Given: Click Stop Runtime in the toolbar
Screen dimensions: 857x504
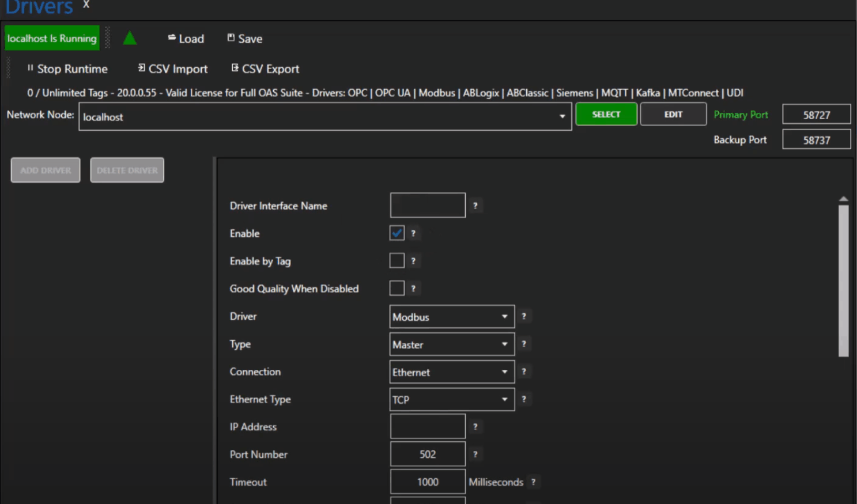Looking at the screenshot, I should tap(67, 69).
